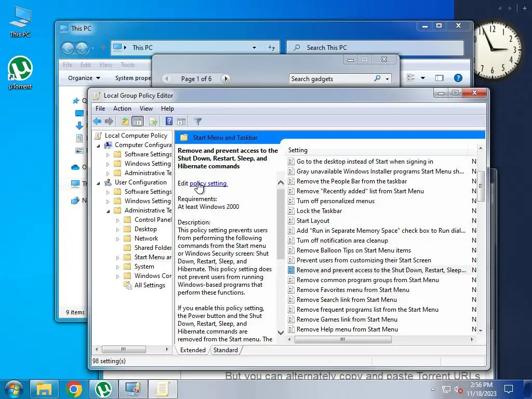Expand the System folder node

pyautogui.click(x=118, y=268)
